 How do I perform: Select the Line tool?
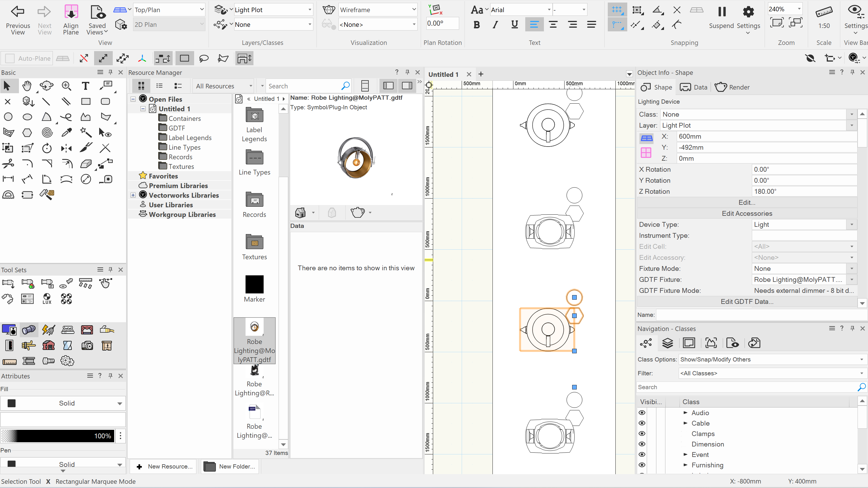pyautogui.click(x=47, y=101)
